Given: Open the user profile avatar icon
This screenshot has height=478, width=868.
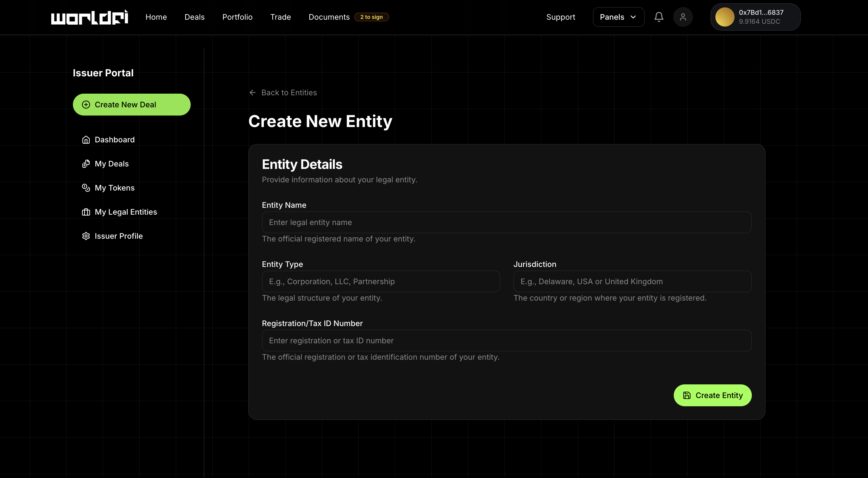Looking at the screenshot, I should (683, 17).
